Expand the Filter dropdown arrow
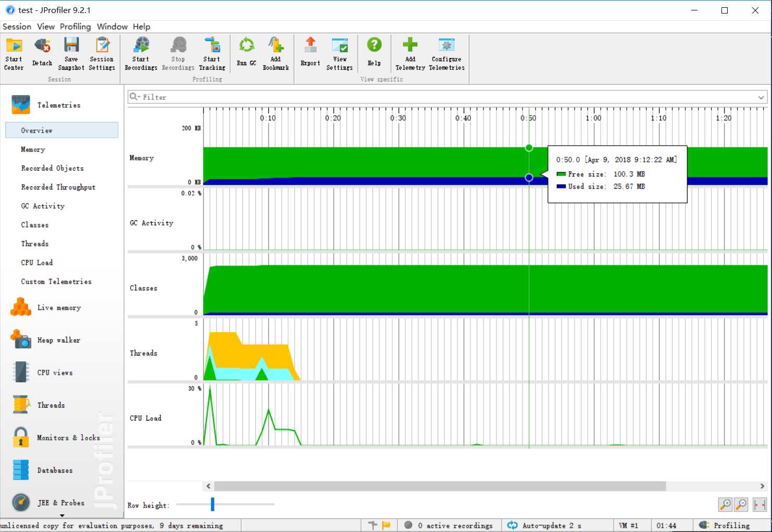The image size is (772, 532). [x=761, y=97]
